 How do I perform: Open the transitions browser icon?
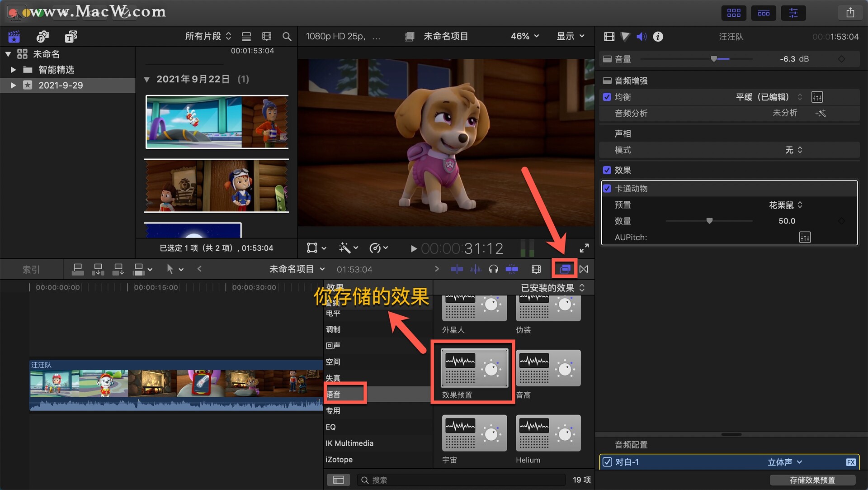[584, 269]
